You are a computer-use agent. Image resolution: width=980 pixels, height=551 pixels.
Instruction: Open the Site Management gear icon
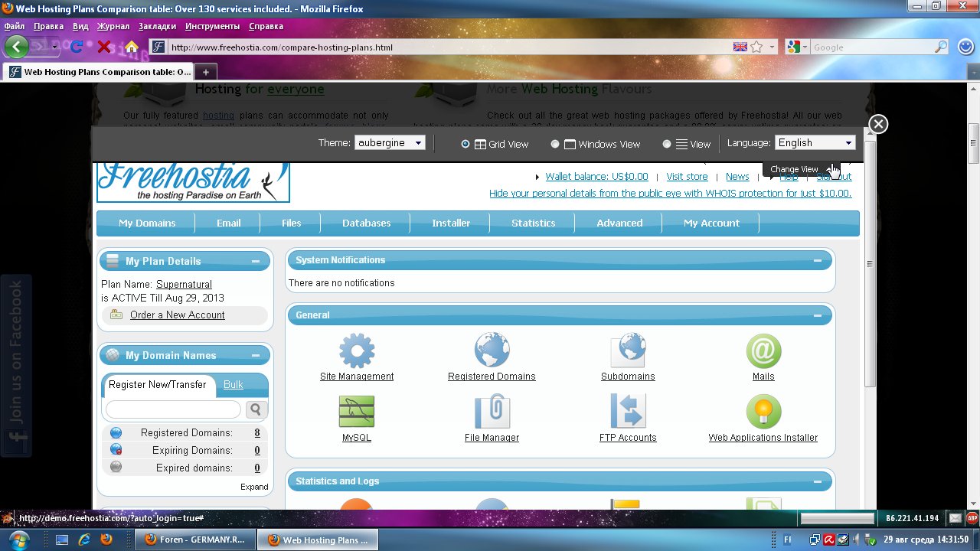357,351
